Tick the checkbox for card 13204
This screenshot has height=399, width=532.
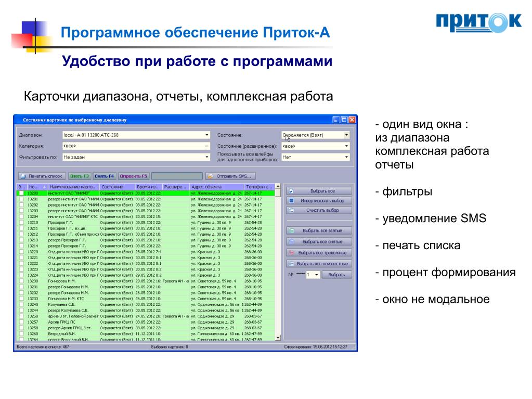[21, 216]
